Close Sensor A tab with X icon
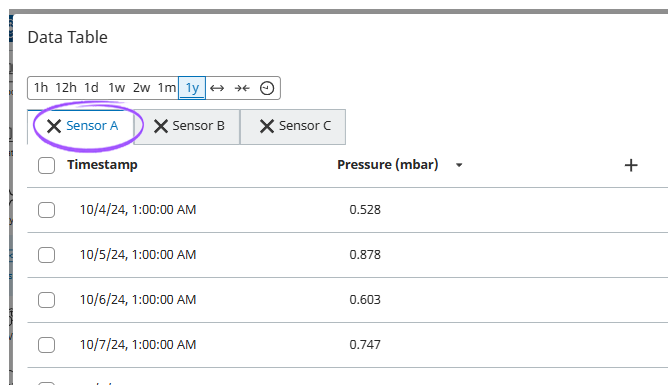The width and height of the screenshot is (668, 385). tap(54, 126)
